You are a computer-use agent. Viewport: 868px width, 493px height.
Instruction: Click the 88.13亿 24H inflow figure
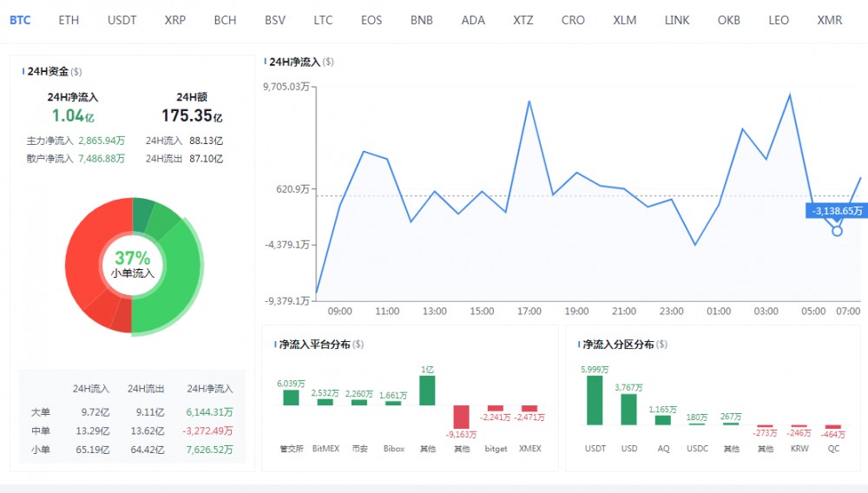tap(206, 141)
